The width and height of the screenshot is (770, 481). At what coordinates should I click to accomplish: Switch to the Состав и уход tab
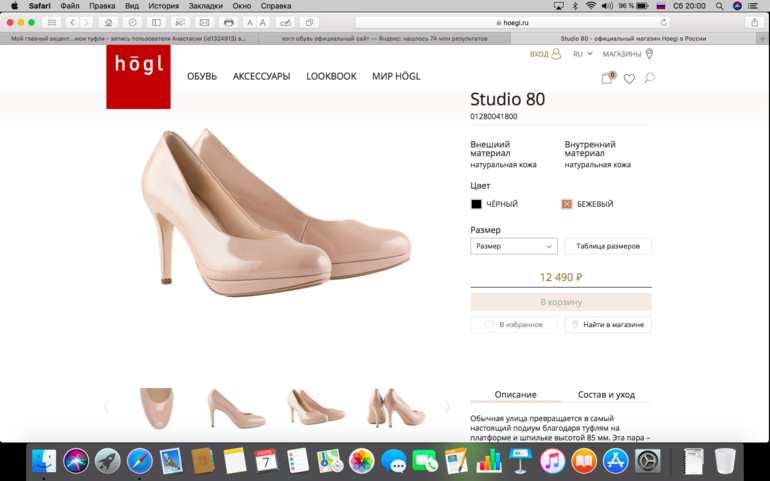point(606,395)
